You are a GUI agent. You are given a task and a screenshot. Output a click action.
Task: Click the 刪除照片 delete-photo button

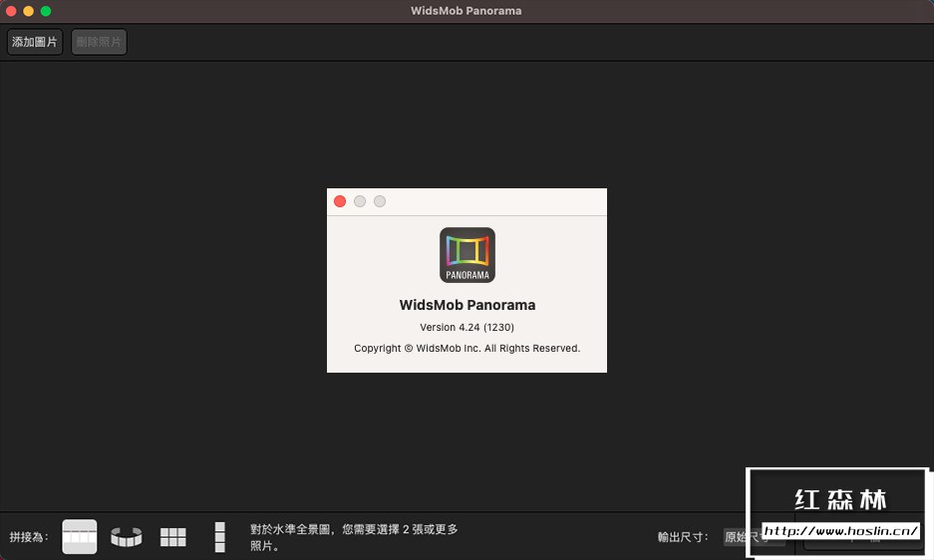pyautogui.click(x=99, y=42)
